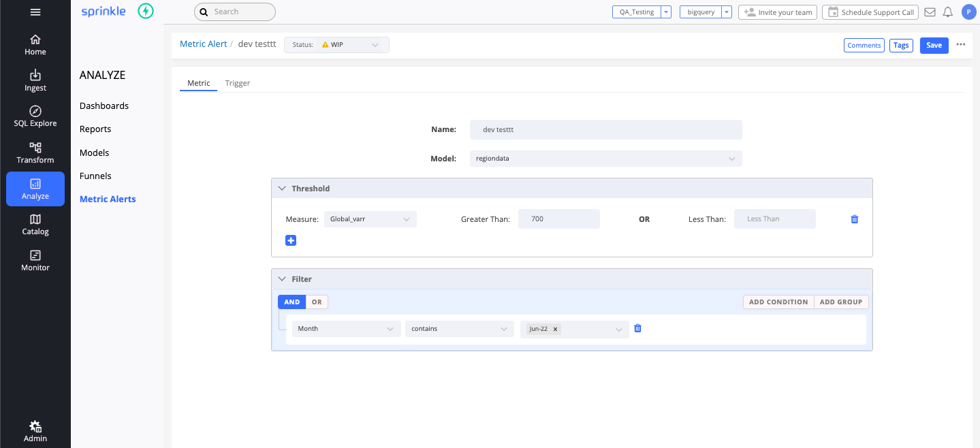Image resolution: width=980 pixels, height=448 pixels.
Task: Open the Status WIP dropdown
Action: [336, 45]
